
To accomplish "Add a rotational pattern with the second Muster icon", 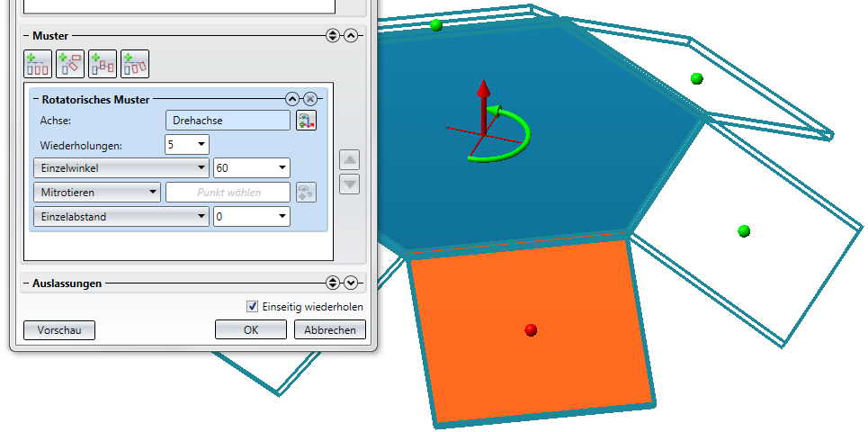I will point(70,64).
